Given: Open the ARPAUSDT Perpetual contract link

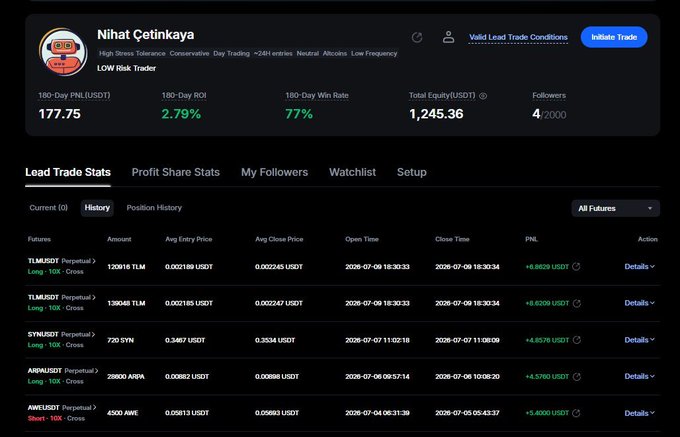Looking at the screenshot, I should tap(63, 371).
